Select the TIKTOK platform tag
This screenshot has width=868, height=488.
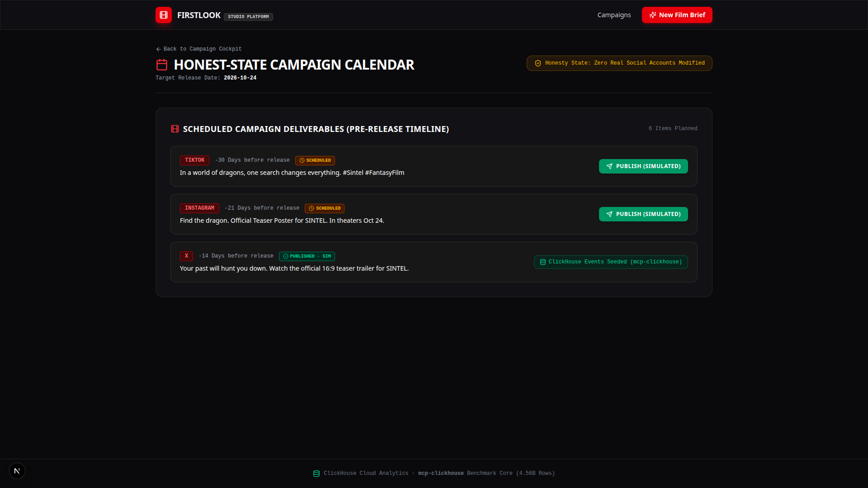click(194, 160)
